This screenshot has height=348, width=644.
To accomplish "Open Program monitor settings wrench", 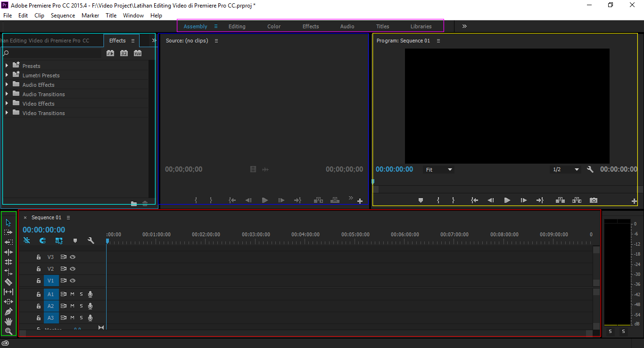I will (x=590, y=169).
